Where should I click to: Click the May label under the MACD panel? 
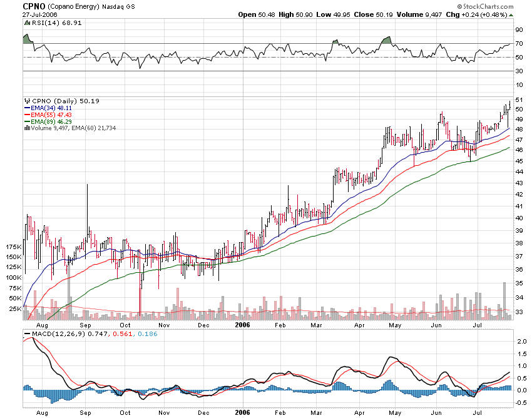tap(395, 414)
